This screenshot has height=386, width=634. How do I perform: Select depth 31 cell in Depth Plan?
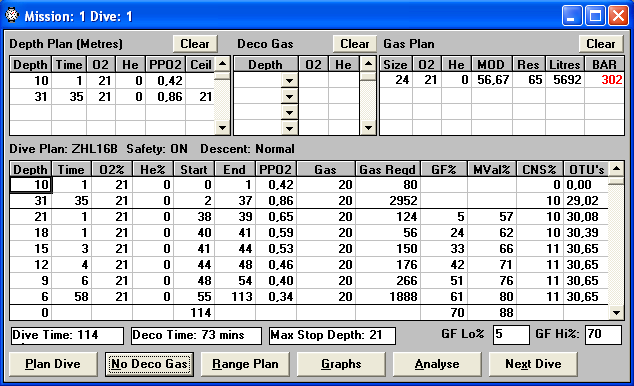pos(31,97)
